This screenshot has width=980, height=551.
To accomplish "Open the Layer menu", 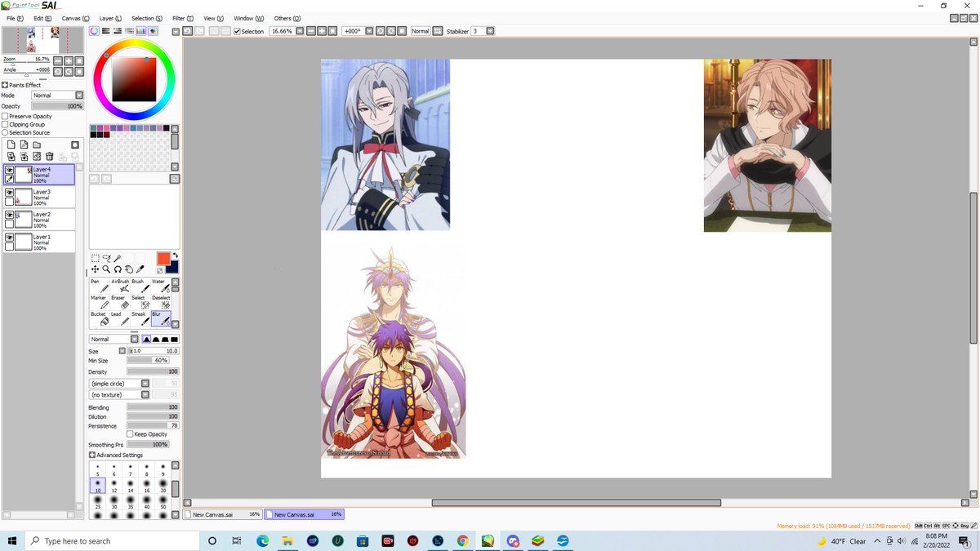I will click(110, 18).
